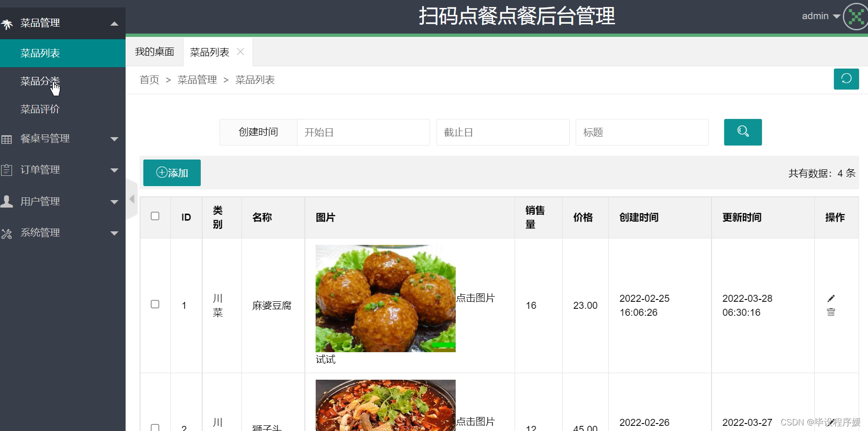The width and height of the screenshot is (868, 431).
Task: Collapse the sidebar with the arrow handle
Action: (x=132, y=199)
